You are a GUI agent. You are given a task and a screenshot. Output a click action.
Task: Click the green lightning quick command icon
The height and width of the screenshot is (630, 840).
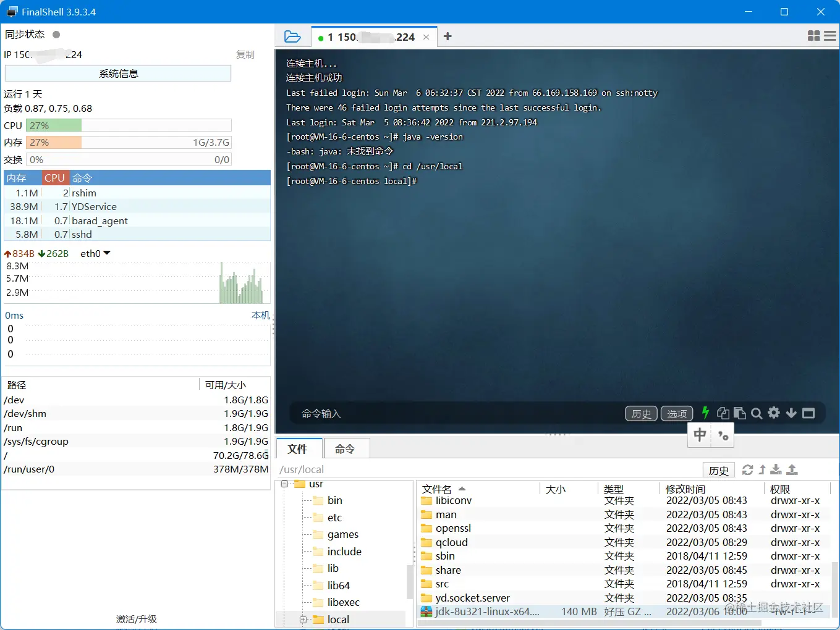(705, 413)
